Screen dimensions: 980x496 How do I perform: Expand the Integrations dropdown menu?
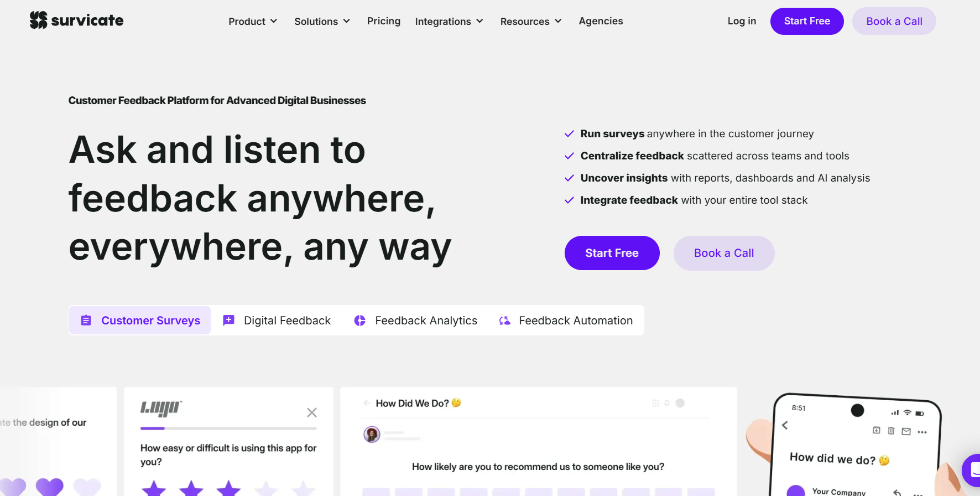coord(449,21)
